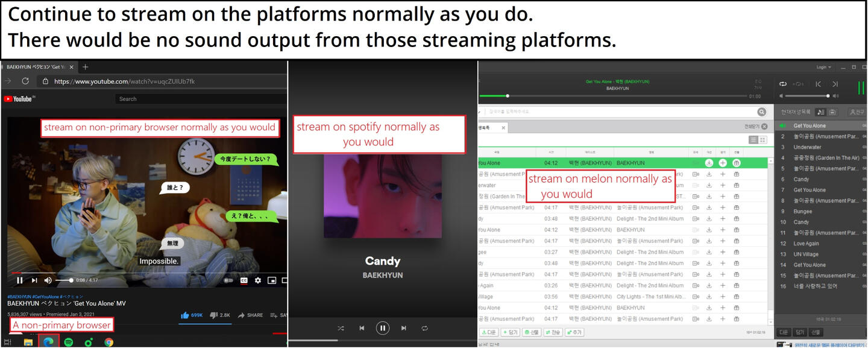Reload the browser page
Image resolution: width=868 pixels, height=348 pixels.
click(x=25, y=81)
